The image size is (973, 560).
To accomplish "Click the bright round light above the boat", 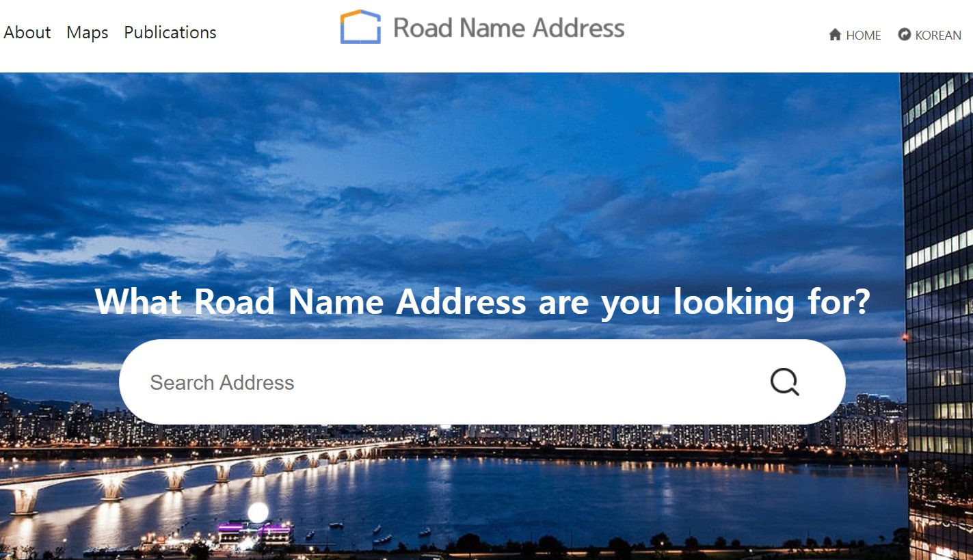I will 258,512.
